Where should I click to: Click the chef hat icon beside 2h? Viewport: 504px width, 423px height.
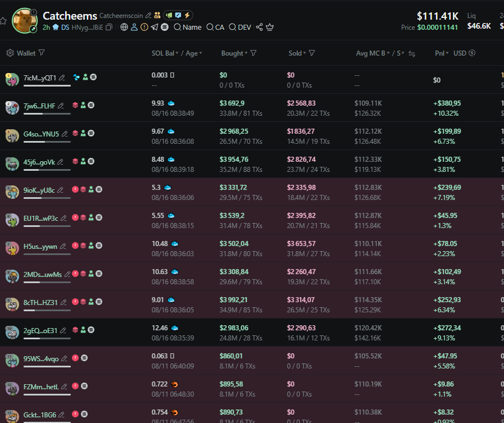(56, 28)
